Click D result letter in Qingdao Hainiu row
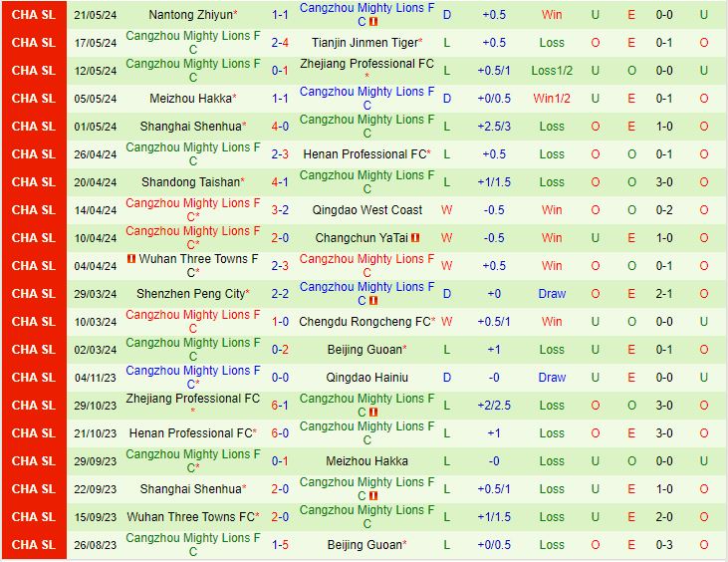Screen dimensions: 728x562 pos(446,377)
